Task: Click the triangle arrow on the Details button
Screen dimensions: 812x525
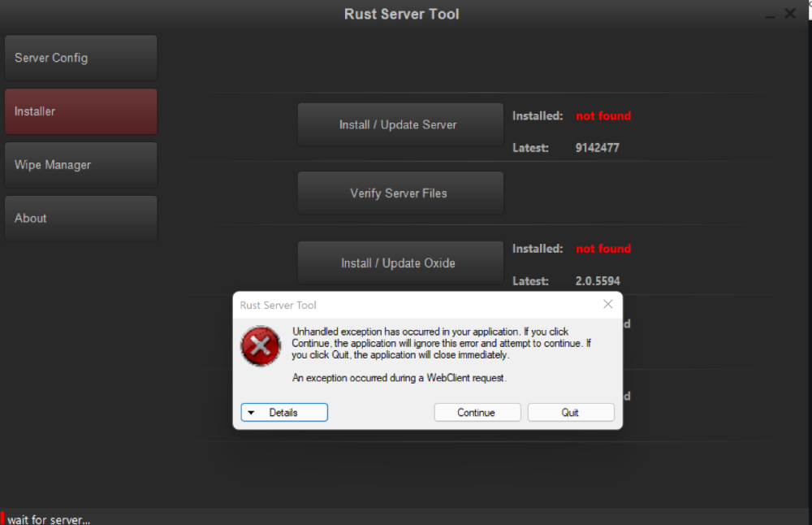Action: tap(252, 413)
